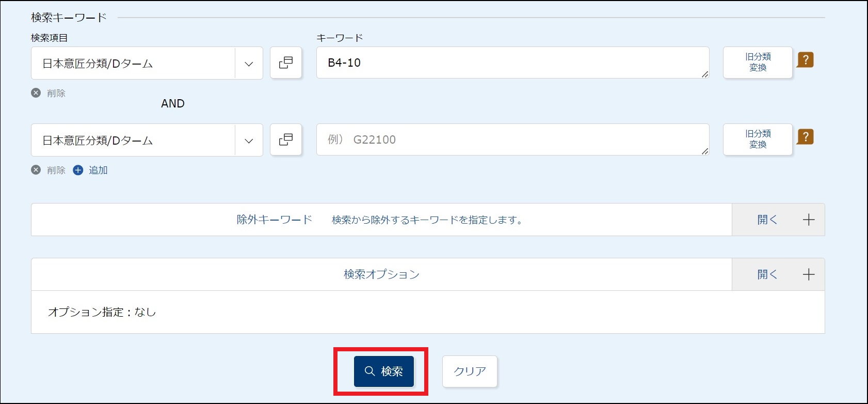Add a new search row with 追加 plus icon

pos(78,170)
